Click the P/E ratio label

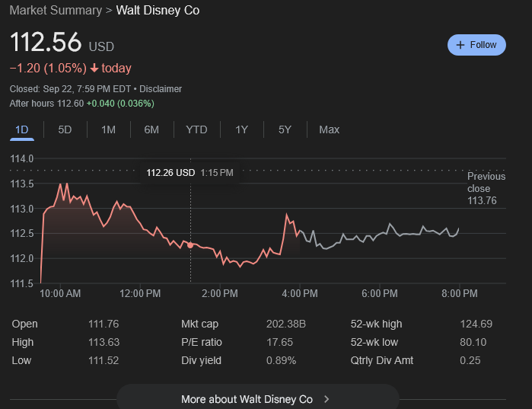click(201, 342)
